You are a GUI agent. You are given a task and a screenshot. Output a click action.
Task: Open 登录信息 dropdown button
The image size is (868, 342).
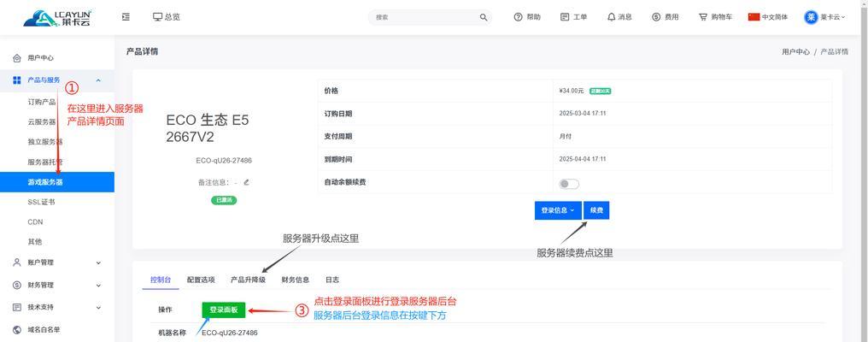[x=558, y=210]
